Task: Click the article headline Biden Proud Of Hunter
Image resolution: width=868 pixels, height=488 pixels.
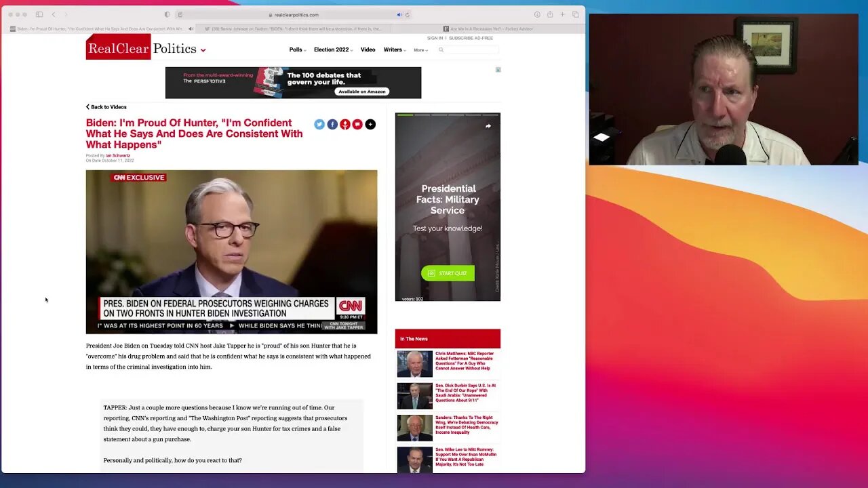Action: click(x=194, y=134)
